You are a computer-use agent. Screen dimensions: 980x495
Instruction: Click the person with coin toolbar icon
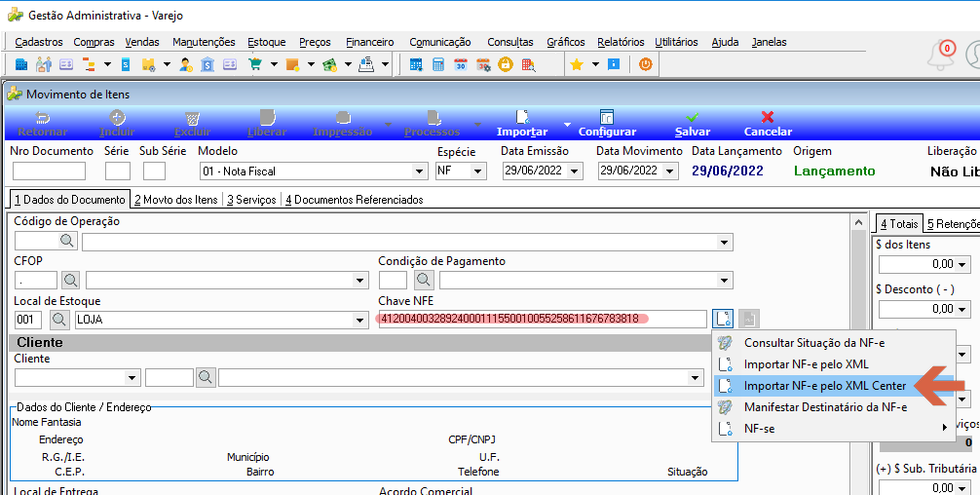(186, 64)
